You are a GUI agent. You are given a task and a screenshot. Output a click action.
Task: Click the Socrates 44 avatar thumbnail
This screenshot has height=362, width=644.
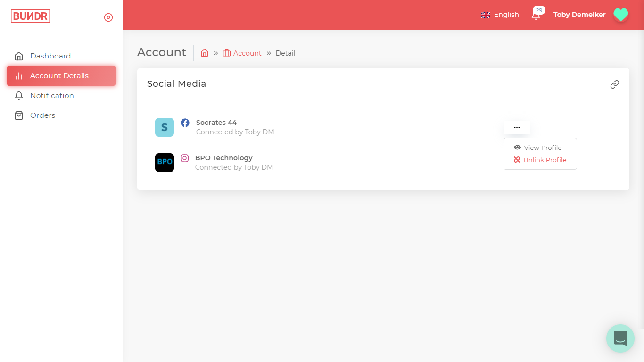pos(165,127)
